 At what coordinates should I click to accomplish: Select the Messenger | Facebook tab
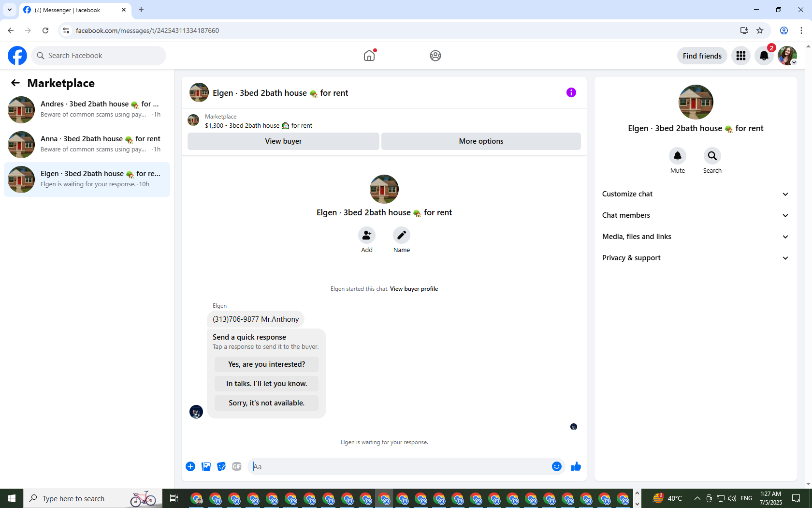point(75,10)
